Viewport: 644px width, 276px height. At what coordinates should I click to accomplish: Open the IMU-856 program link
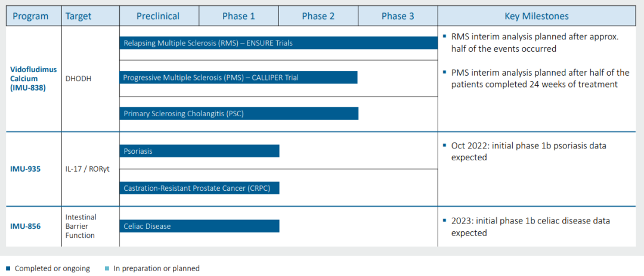[x=25, y=225]
